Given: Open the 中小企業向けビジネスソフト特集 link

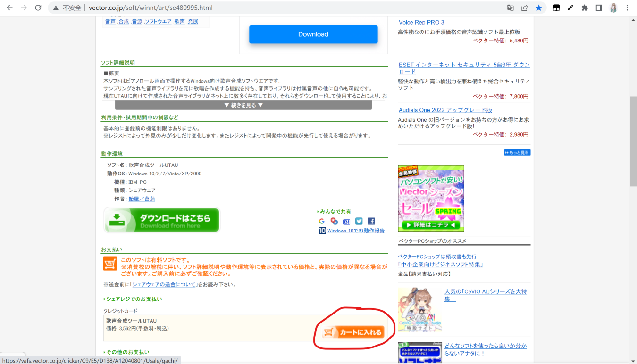Looking at the screenshot, I should pos(440,265).
